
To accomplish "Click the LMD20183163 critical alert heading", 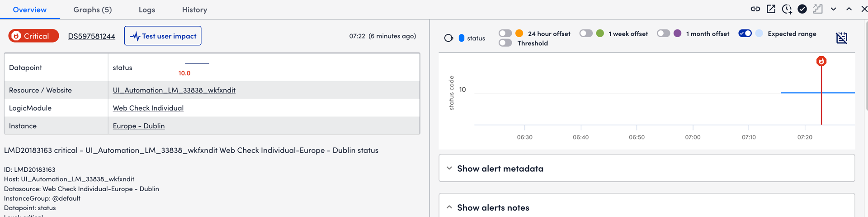I will tap(191, 150).
